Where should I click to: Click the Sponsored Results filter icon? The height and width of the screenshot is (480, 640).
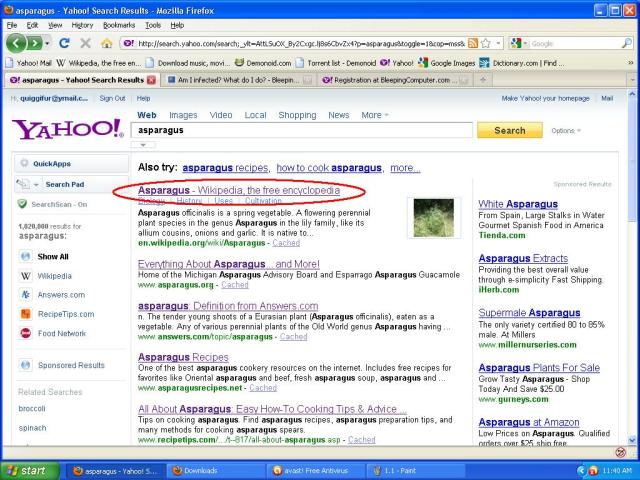pos(25,365)
